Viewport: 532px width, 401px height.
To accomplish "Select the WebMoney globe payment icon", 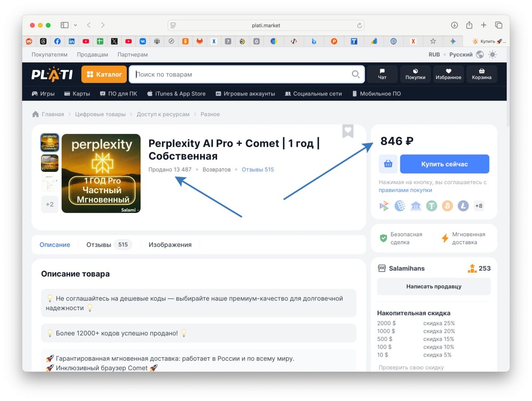I will [x=400, y=206].
